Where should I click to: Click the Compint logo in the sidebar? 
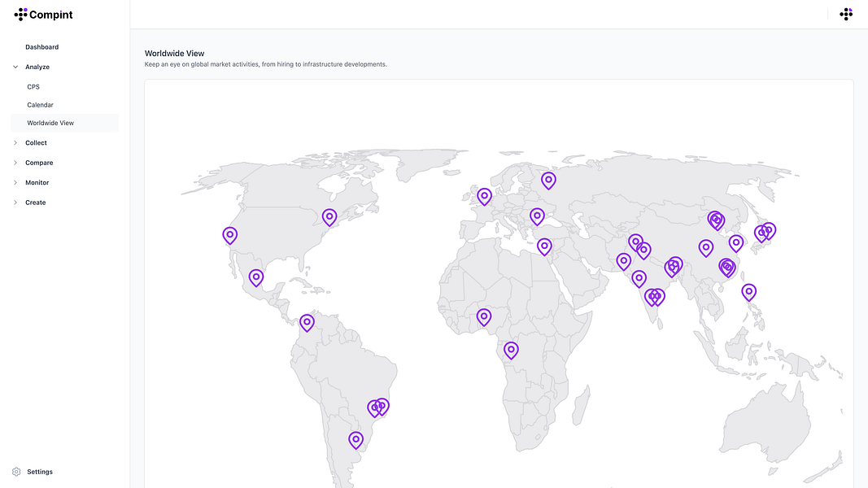coord(44,14)
